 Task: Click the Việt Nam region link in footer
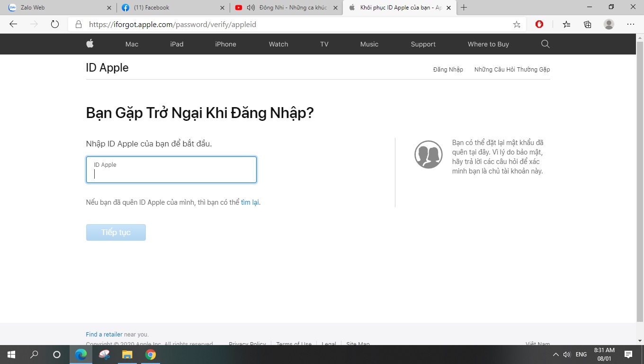point(538,344)
